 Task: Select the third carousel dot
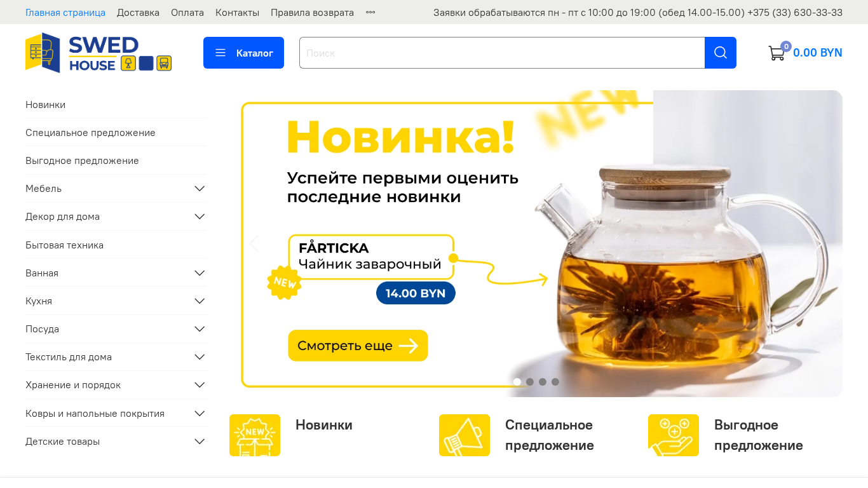543,382
